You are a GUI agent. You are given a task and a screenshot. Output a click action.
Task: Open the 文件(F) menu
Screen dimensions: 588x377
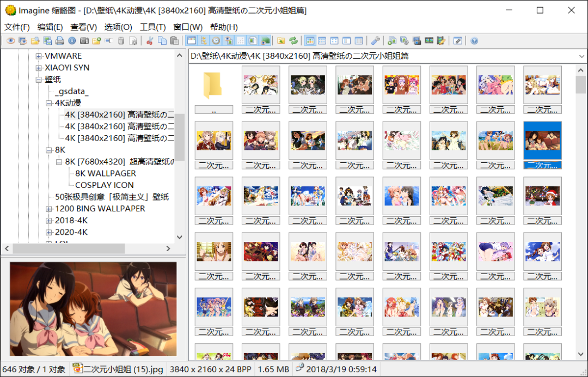click(17, 27)
